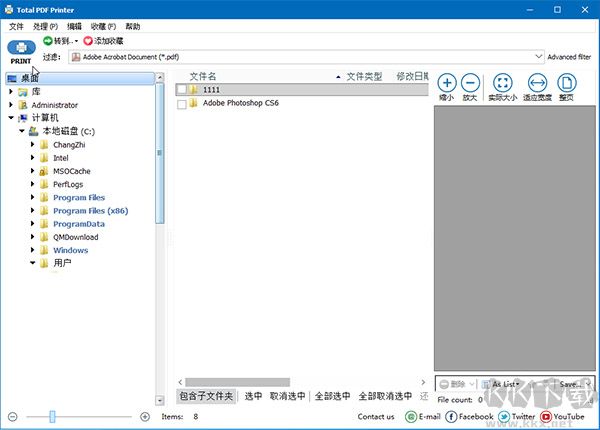
Task: Click the Advanced filter link
Action: click(569, 57)
